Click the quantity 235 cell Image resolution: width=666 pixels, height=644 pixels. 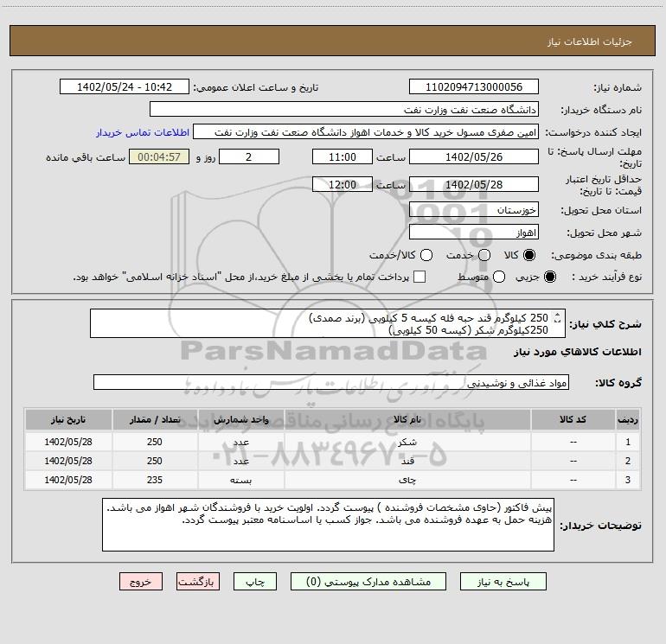coord(155,480)
